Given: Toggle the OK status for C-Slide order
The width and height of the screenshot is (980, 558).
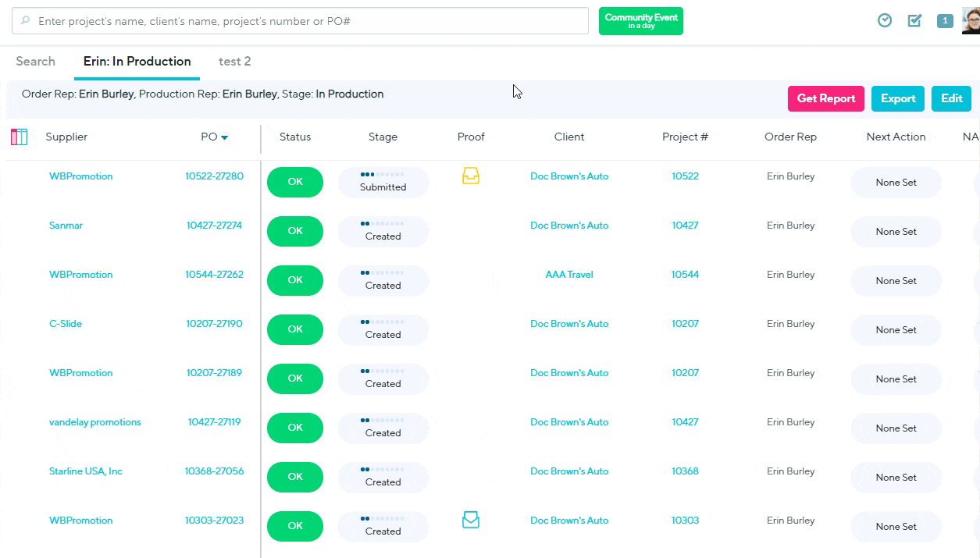Looking at the screenshot, I should coord(295,329).
